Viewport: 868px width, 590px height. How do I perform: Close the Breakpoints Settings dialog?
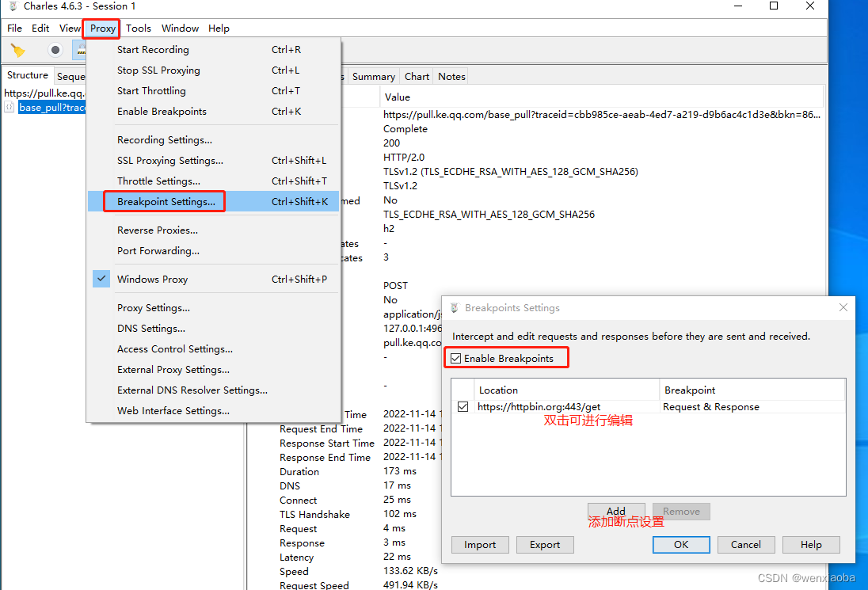(843, 307)
